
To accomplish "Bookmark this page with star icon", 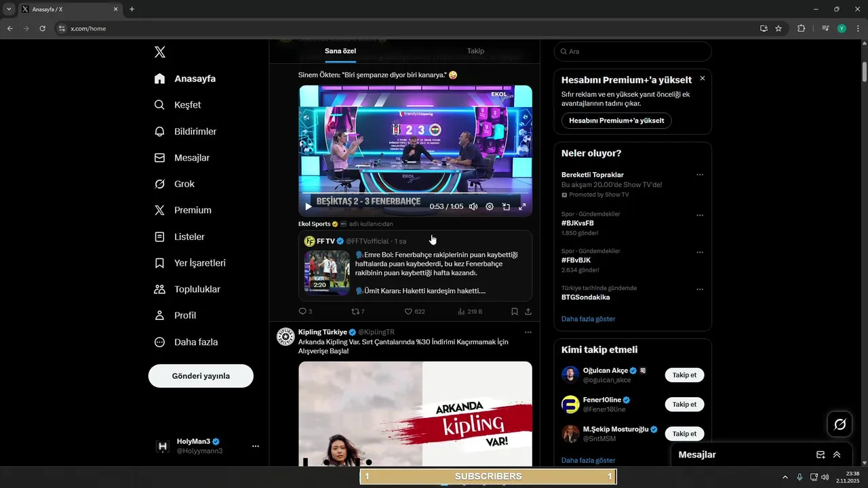I will point(778,28).
